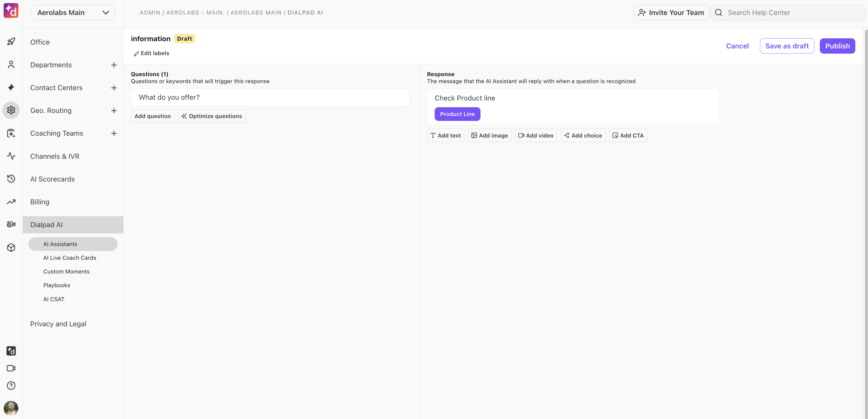Image resolution: width=868 pixels, height=419 pixels.
Task: Open Privacy and Legal settings
Action: point(58,324)
